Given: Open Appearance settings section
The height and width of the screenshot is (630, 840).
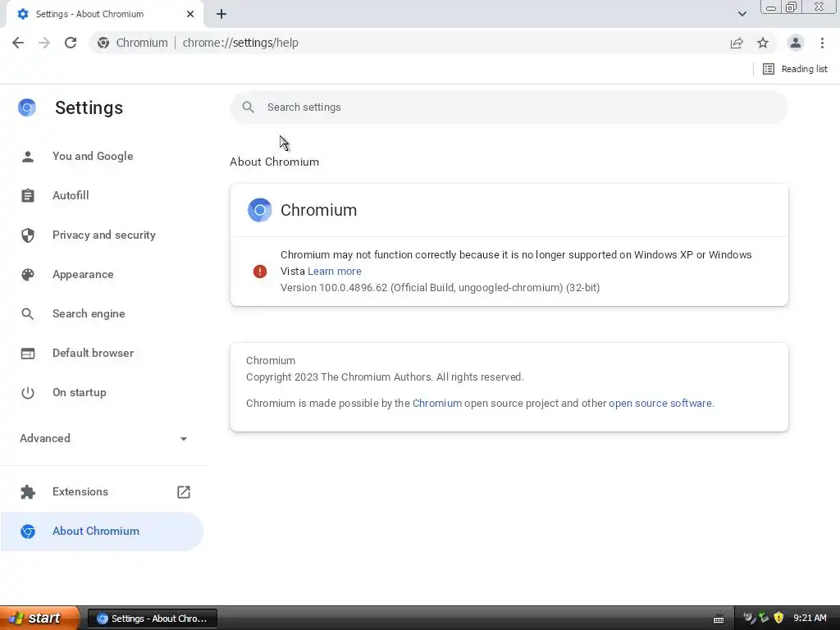Looking at the screenshot, I should pos(102,274).
